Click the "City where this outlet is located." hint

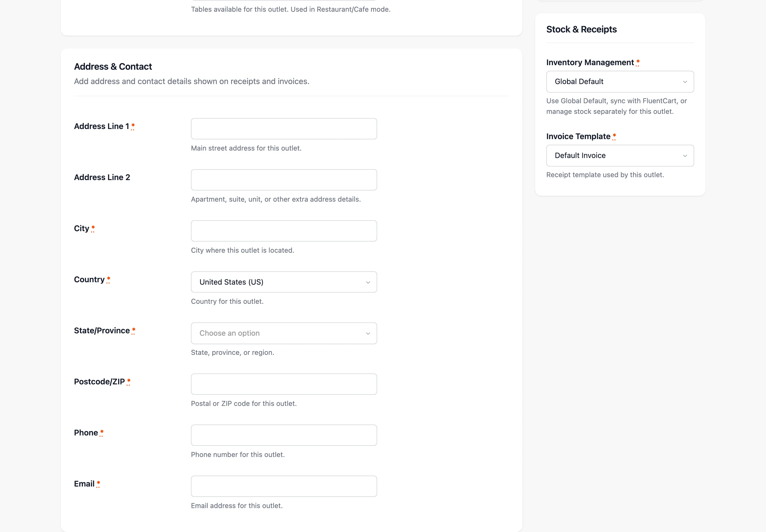point(243,250)
